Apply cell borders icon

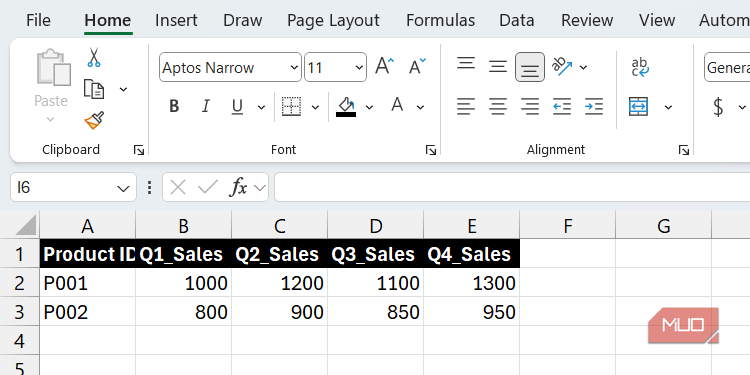(x=291, y=106)
